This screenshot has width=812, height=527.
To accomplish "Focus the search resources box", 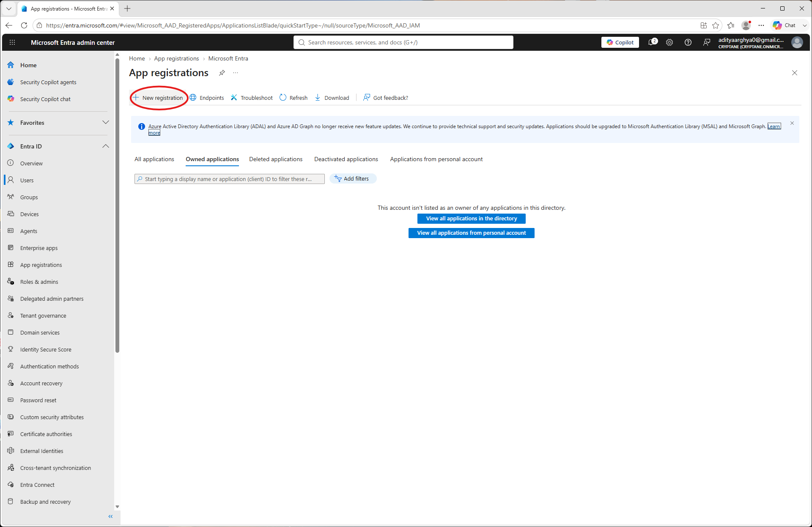I will click(403, 42).
